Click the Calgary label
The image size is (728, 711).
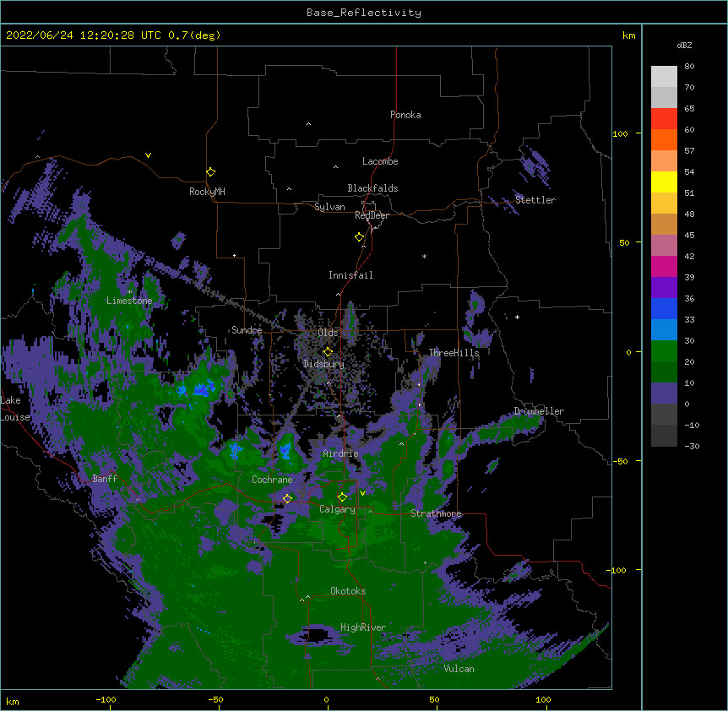point(337,509)
